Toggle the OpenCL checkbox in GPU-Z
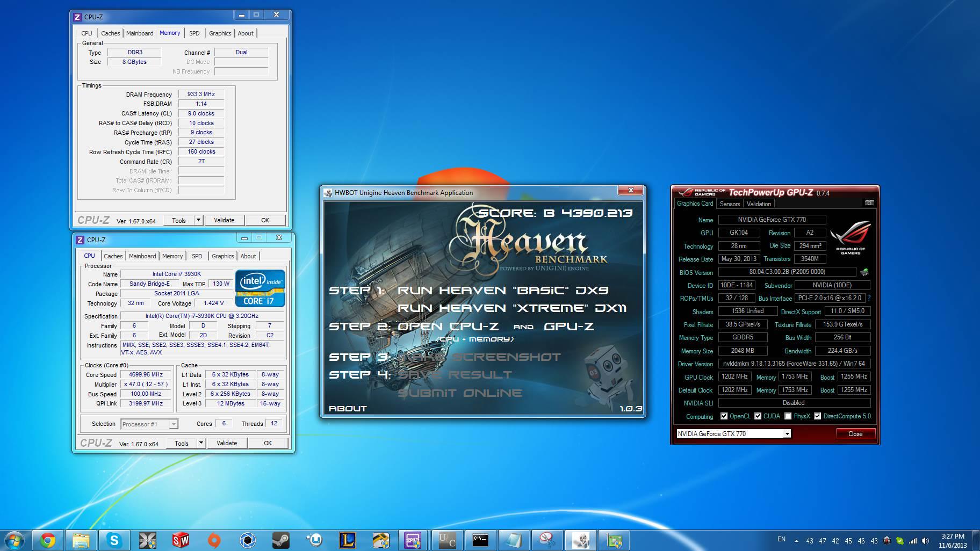The image size is (980, 551). pyautogui.click(x=724, y=416)
